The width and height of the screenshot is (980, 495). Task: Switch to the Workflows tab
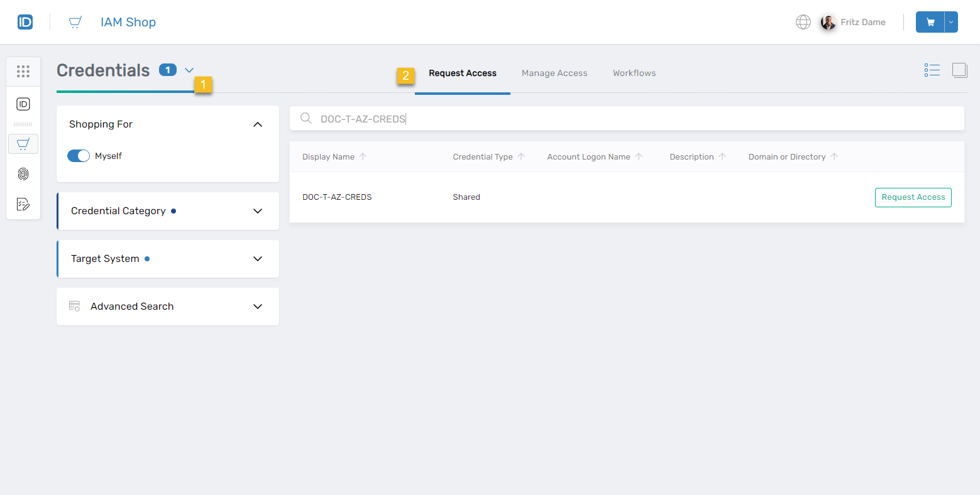point(634,73)
